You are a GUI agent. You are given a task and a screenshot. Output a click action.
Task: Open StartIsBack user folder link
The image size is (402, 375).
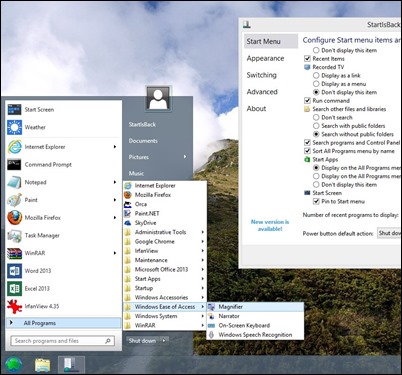pyautogui.click(x=142, y=124)
